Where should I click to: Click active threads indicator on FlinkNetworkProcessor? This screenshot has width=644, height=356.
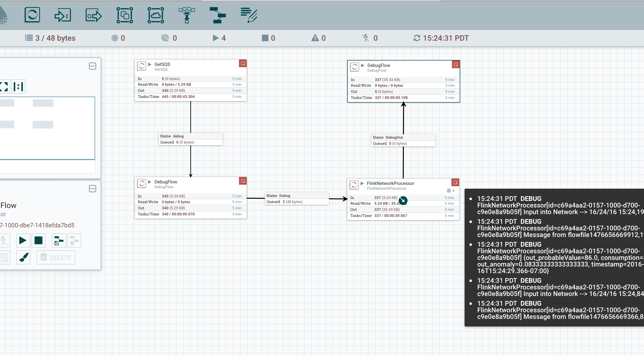tap(450, 190)
